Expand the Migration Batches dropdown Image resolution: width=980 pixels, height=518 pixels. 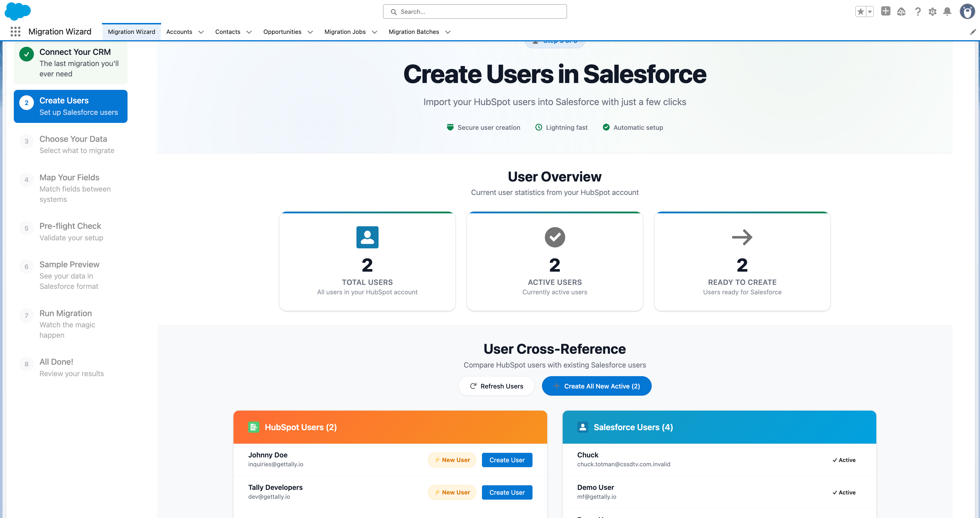pyautogui.click(x=447, y=32)
